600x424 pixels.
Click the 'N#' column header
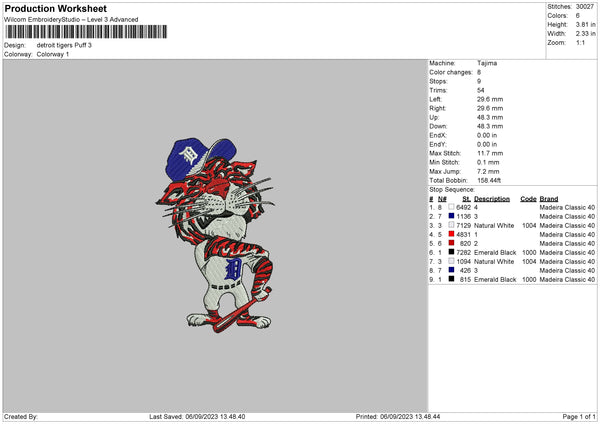click(442, 199)
